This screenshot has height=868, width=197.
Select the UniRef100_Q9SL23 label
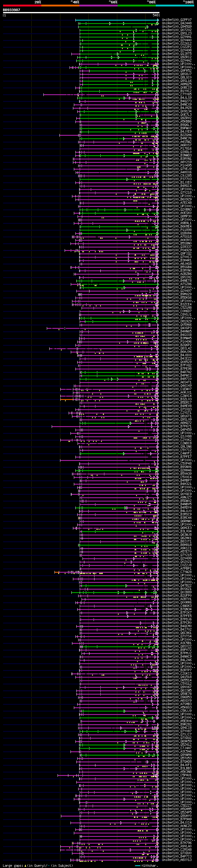[177, 33]
